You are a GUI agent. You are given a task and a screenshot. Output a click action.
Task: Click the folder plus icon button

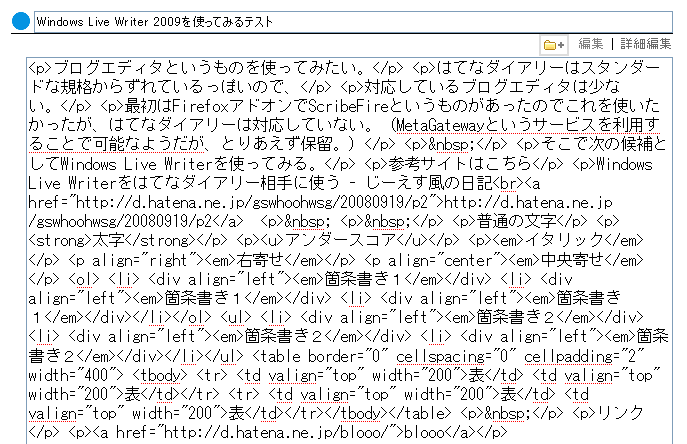pyautogui.click(x=554, y=45)
